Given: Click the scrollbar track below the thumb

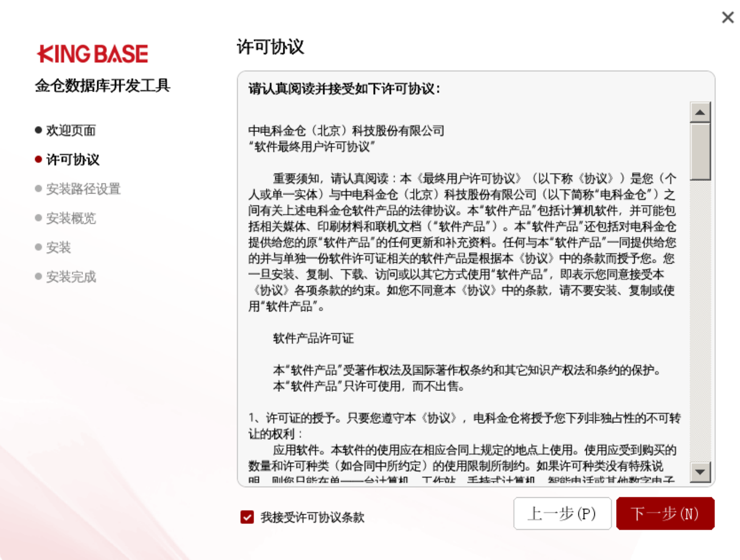Looking at the screenshot, I should pyautogui.click(x=700, y=319).
